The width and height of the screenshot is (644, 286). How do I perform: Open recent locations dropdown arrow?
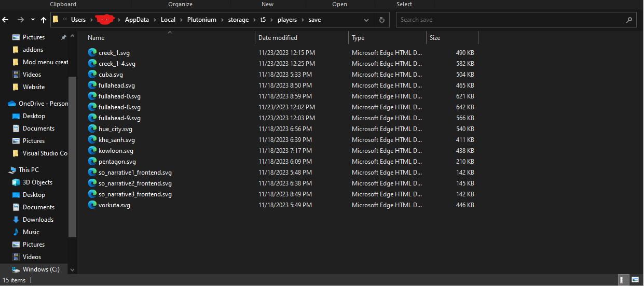point(33,20)
